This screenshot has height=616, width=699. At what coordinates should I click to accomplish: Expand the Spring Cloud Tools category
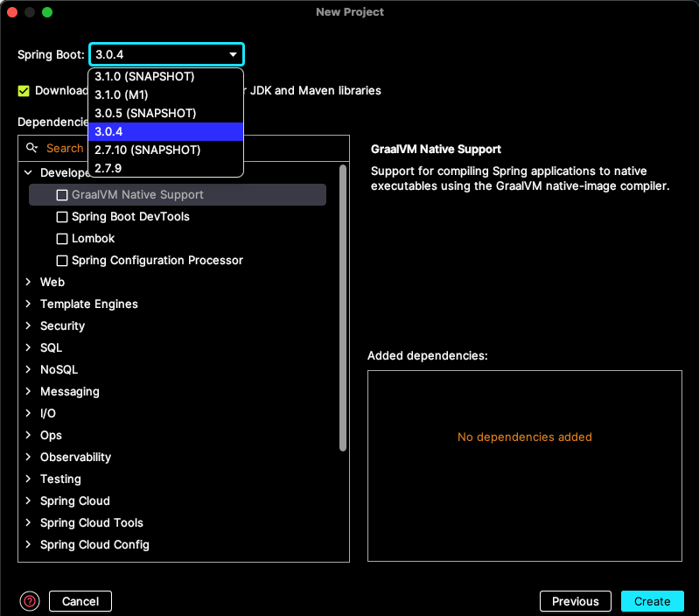(28, 522)
